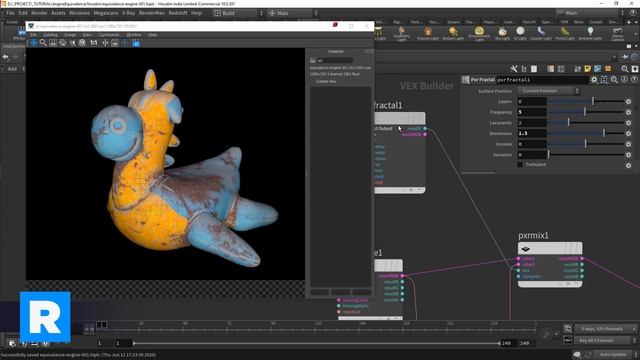
Task: Click the timeline playbar track
Action: tap(316, 343)
